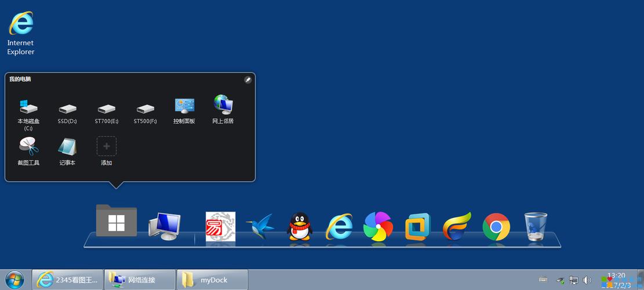Click the edit pencil in 我的电脑 popup
The width and height of the screenshot is (644, 290).
click(x=248, y=79)
